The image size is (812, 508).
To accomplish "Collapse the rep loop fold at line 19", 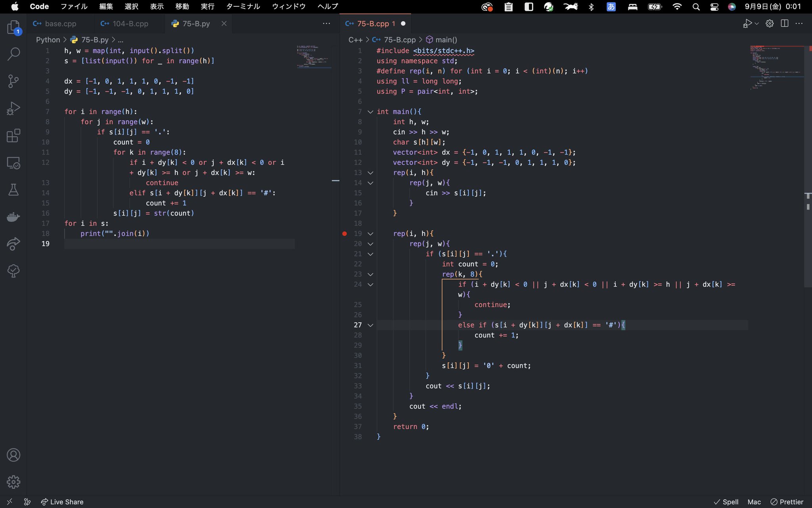I will (x=370, y=234).
